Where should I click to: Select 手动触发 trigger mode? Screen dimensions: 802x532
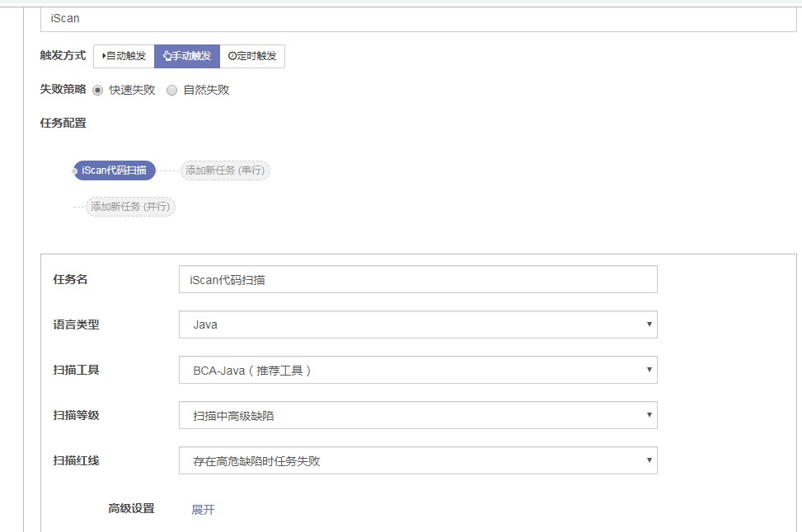click(x=186, y=56)
